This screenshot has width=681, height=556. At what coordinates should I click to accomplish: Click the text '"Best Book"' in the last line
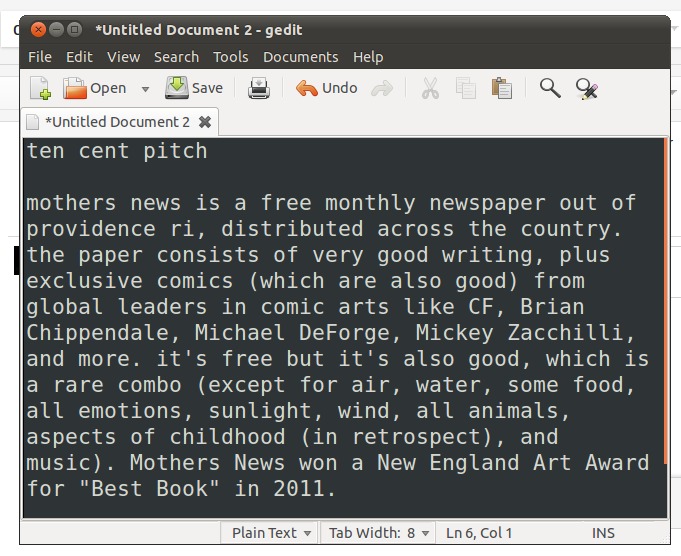coord(149,488)
